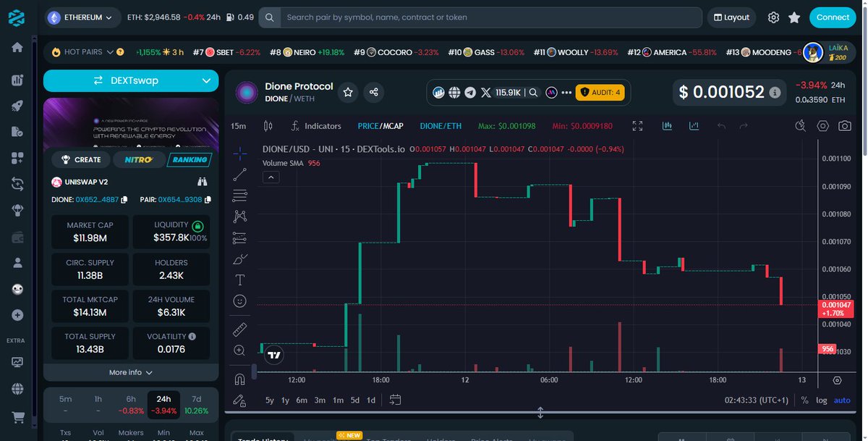
Task: Open the chart settings hexagon icon
Action: [x=823, y=126]
